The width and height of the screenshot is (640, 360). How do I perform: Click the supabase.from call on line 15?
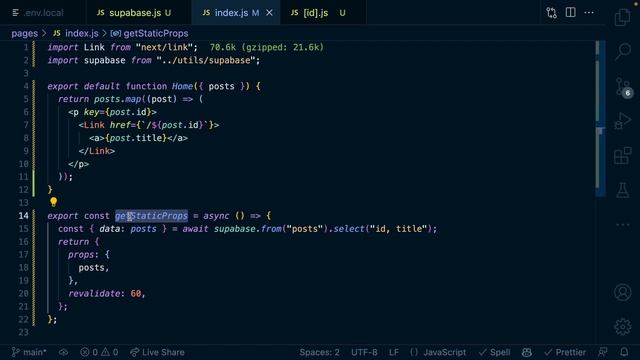pyautogui.click(x=247, y=229)
